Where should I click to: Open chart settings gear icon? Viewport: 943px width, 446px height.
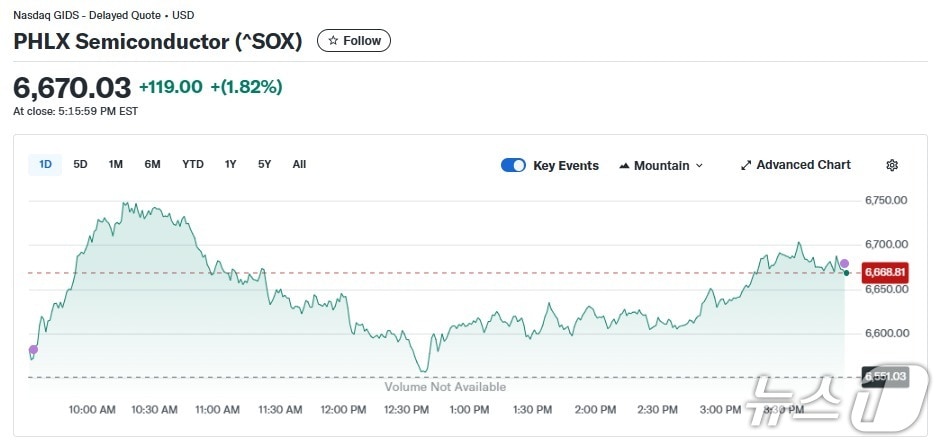(892, 165)
